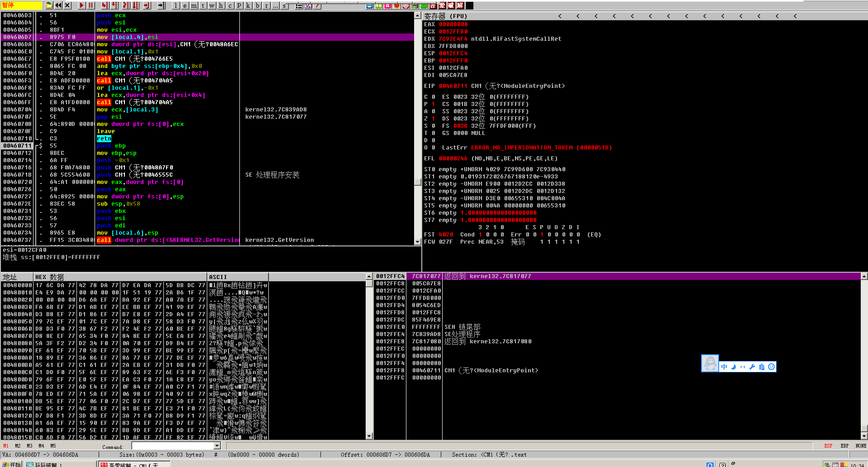Open the CPU window with the 'c' button
Image resolution: width=868 pixels, height=467 pixels.
click(230, 5)
